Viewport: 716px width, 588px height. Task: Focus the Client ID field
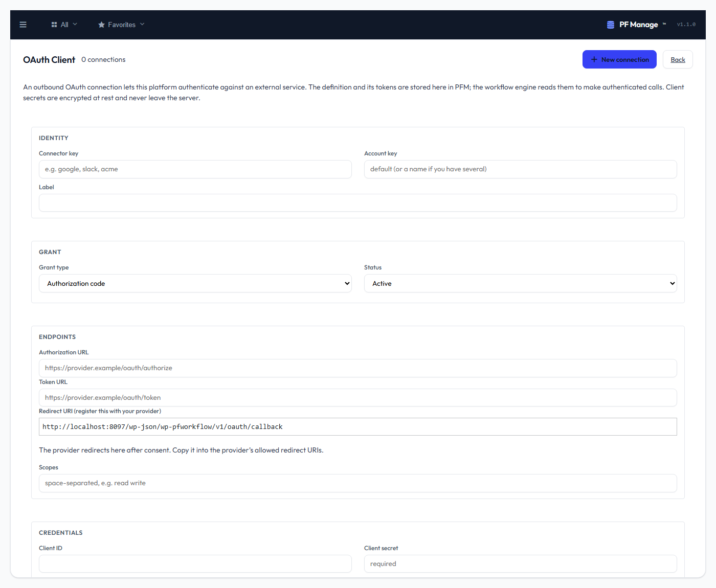click(x=195, y=564)
